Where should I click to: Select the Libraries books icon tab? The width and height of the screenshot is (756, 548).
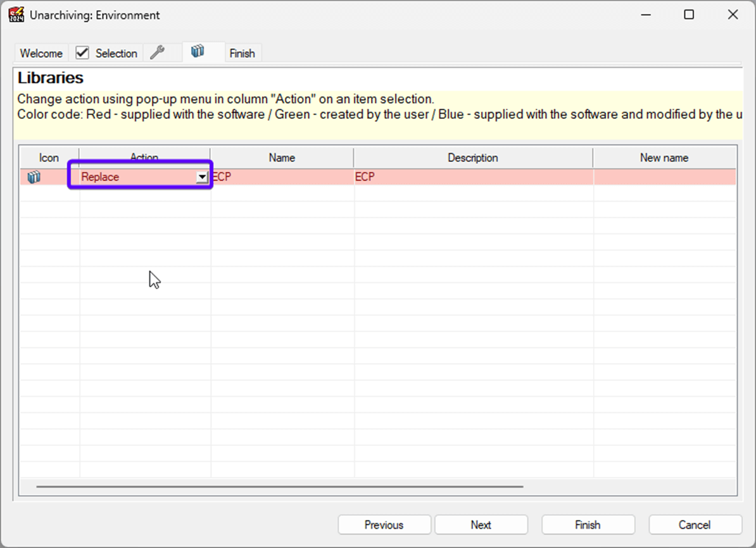coord(198,51)
